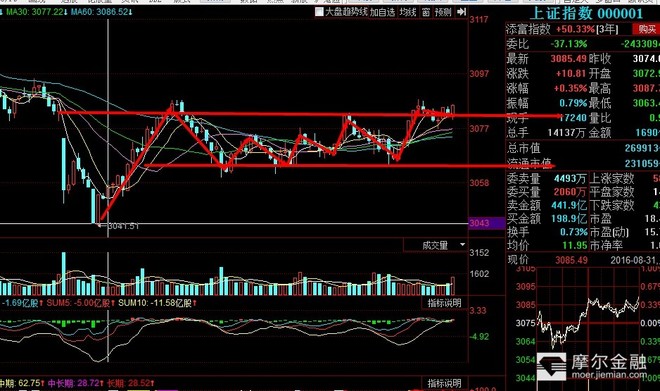
Task: Click the 窗 toolbar button
Action: (x=426, y=12)
